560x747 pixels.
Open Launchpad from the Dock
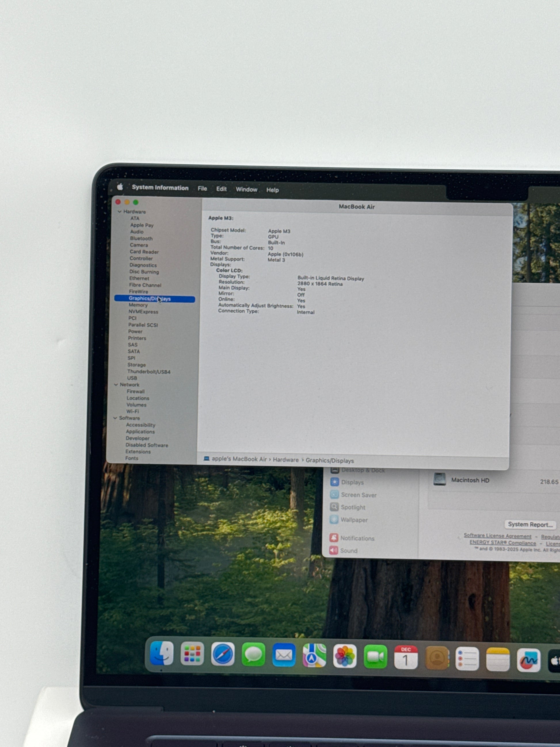(x=192, y=654)
